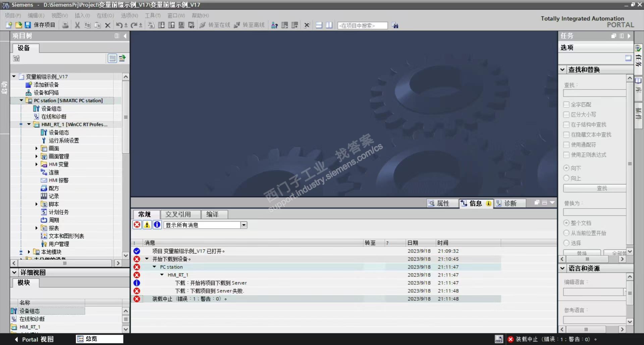
Task: Click the accessible devices toolbar icon
Action: (274, 25)
